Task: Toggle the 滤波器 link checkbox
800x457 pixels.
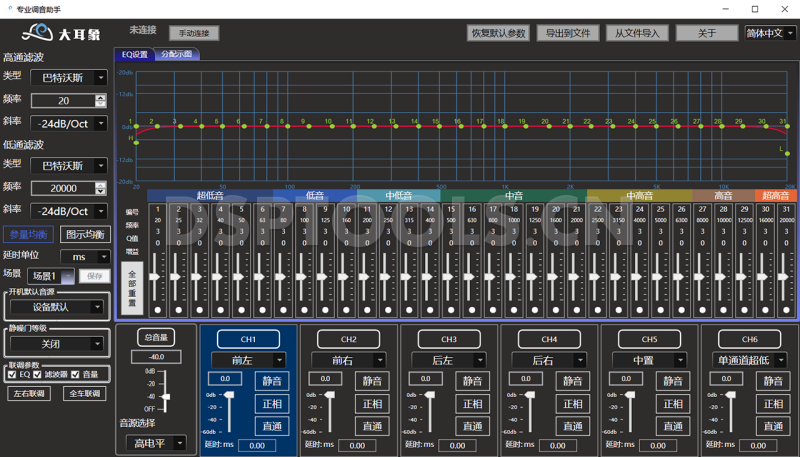Action: 37,374
